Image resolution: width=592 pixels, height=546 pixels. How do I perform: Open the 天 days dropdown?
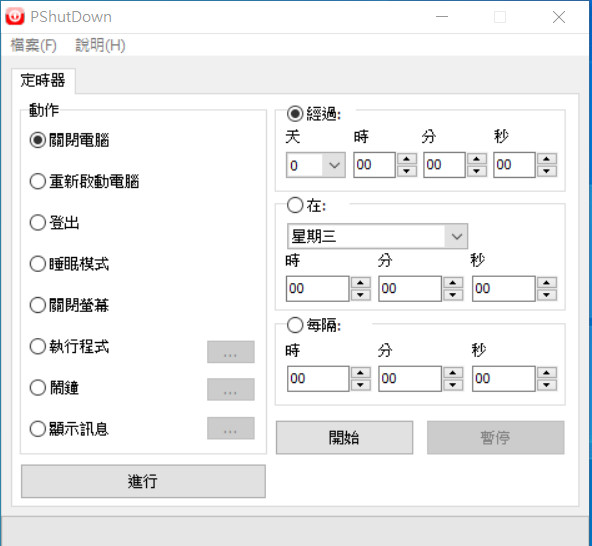pyautogui.click(x=316, y=165)
